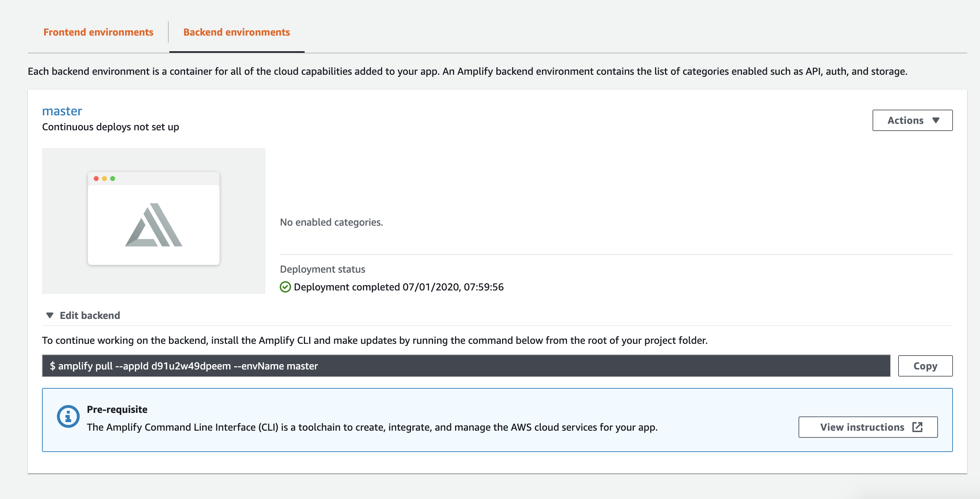980x499 pixels.
Task: Copy the amplify pull command
Action: point(925,366)
